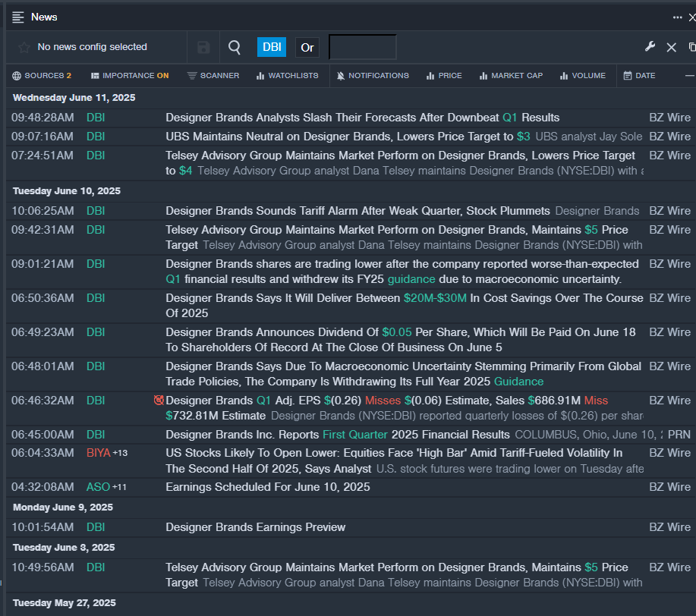This screenshot has width=696, height=616.
Task: Open the Date filter
Action: 639,75
